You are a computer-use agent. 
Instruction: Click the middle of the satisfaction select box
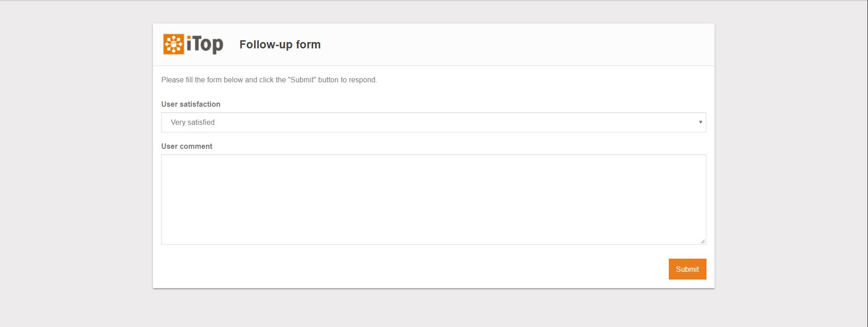[x=433, y=122]
